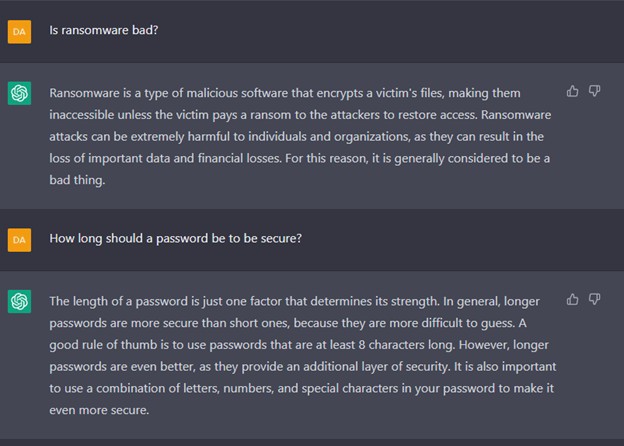The height and width of the screenshot is (446, 624).
Task: Click thumbs up on the ransomware answer
Action: [x=572, y=92]
